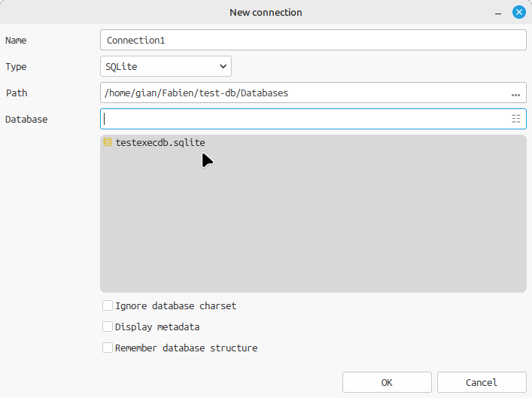
Task: Cancel the new connection
Action: tap(482, 382)
